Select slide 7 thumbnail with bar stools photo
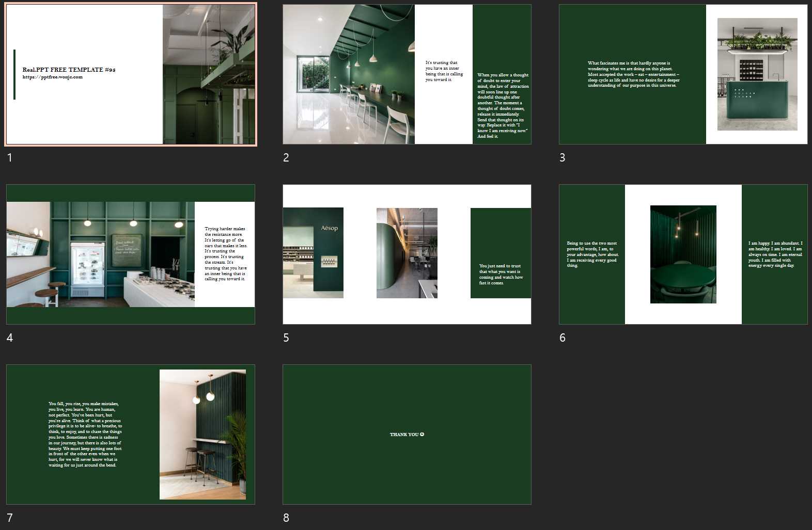Image resolution: width=812 pixels, height=530 pixels. 131,435
